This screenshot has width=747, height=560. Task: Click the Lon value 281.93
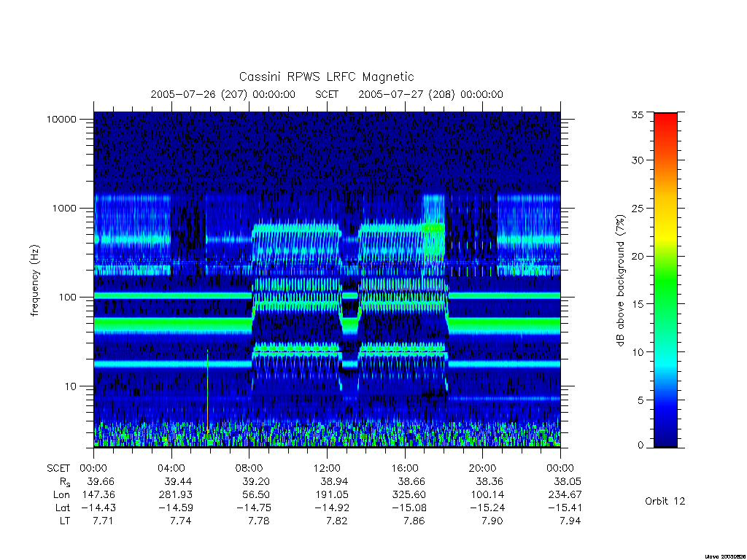177,495
